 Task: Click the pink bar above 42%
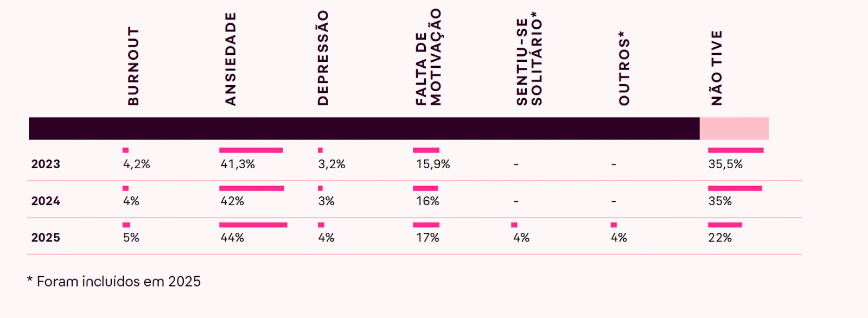coord(252,188)
